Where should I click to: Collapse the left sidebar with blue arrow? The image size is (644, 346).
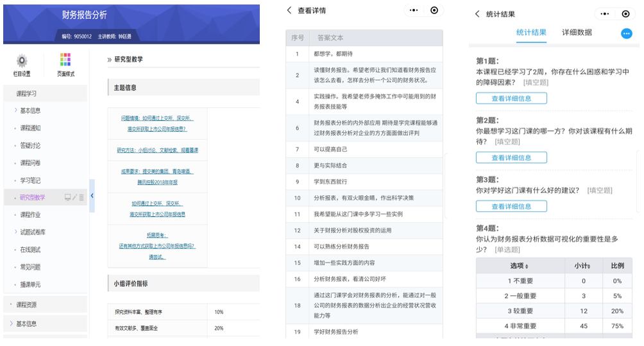92,196
